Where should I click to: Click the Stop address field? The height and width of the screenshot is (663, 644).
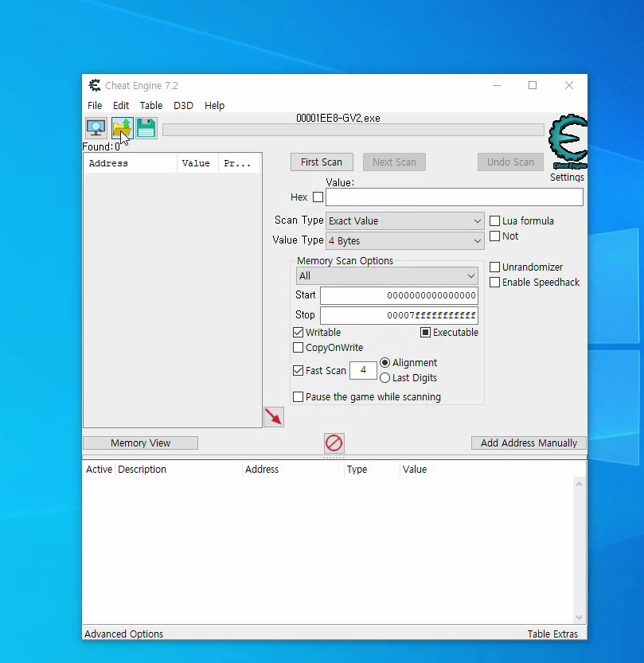point(399,315)
